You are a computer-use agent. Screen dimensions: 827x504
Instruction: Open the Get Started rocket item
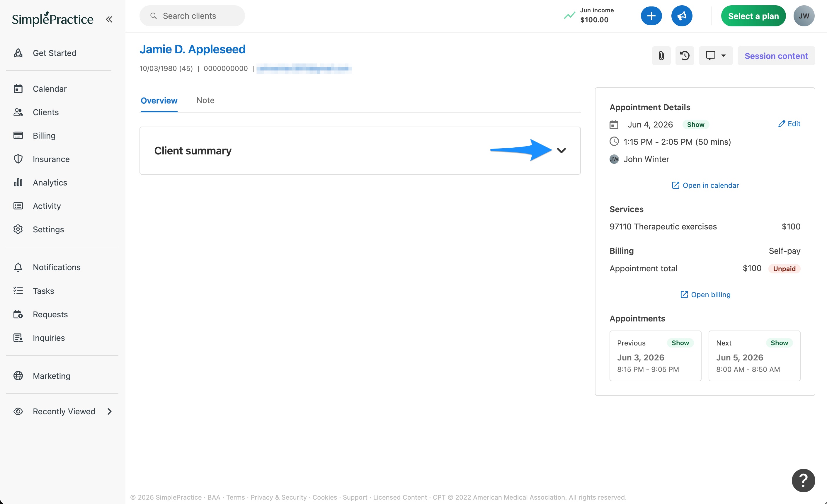point(45,53)
